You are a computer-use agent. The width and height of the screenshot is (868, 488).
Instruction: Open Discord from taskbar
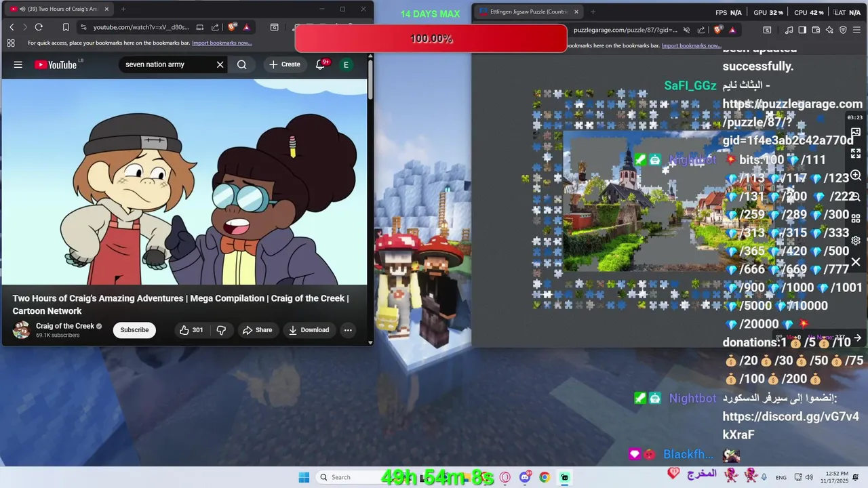524,477
